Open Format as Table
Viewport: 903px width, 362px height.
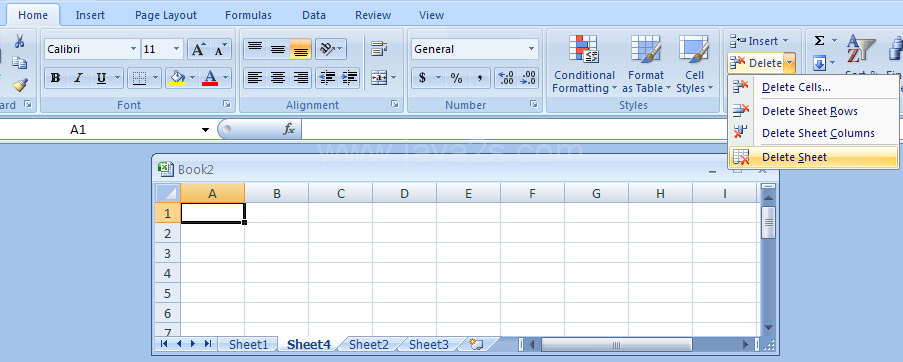point(646,64)
